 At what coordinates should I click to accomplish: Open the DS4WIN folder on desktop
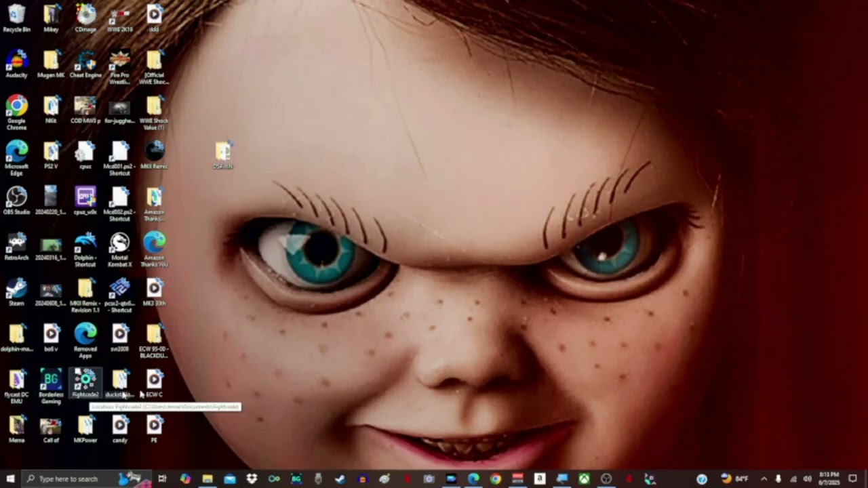click(x=223, y=155)
